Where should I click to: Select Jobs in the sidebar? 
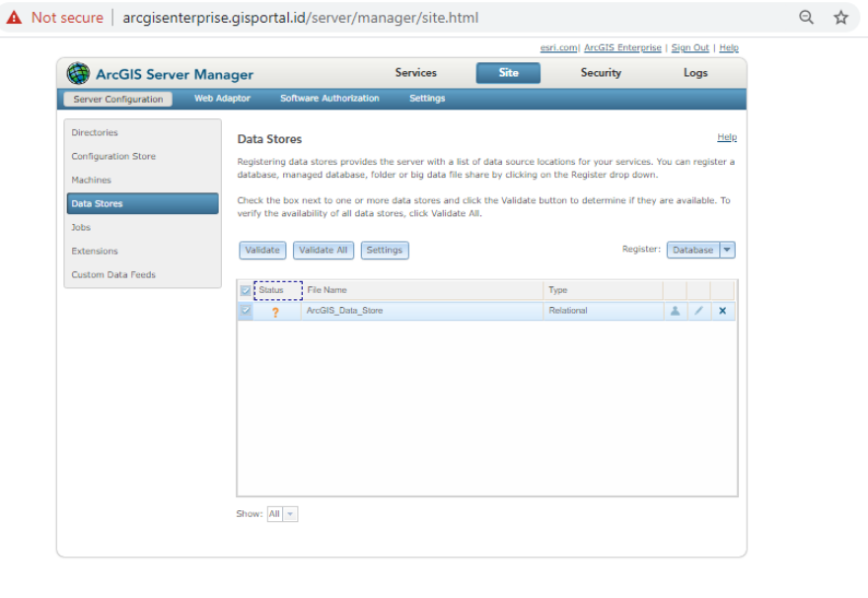143,227
